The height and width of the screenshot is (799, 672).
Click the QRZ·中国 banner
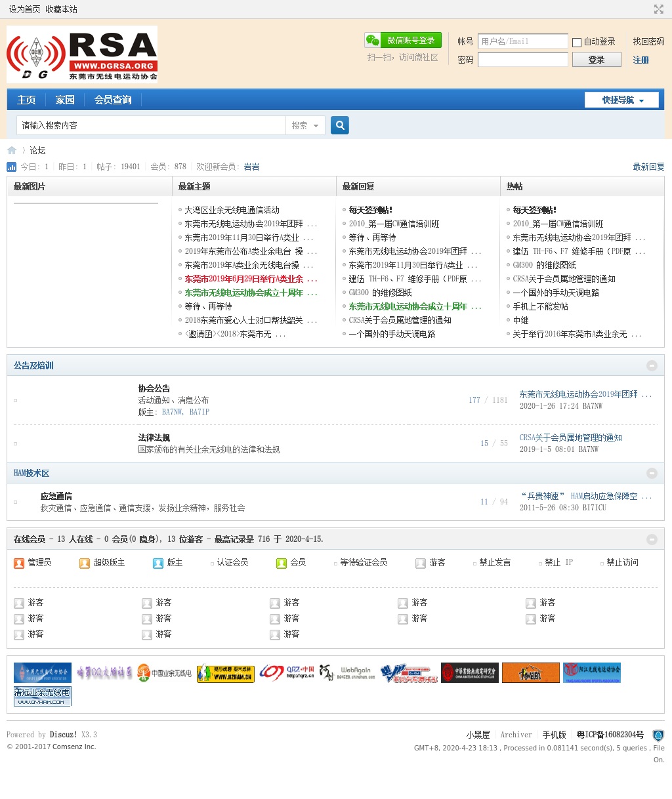pos(287,672)
